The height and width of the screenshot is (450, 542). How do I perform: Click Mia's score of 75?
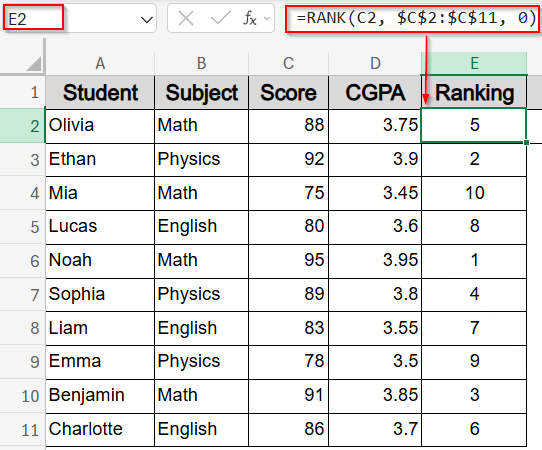coord(288,193)
